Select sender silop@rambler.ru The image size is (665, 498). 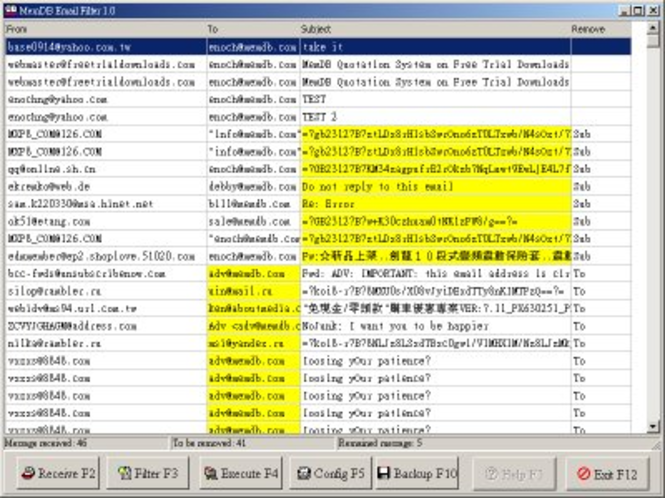(x=105, y=291)
